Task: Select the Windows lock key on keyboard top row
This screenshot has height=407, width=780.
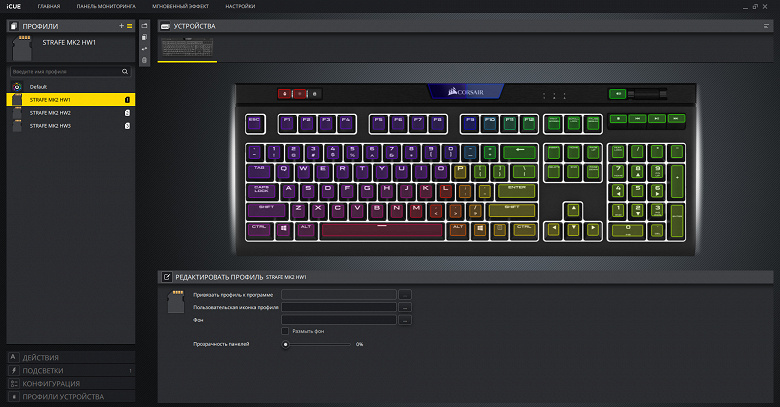Action: [x=314, y=94]
